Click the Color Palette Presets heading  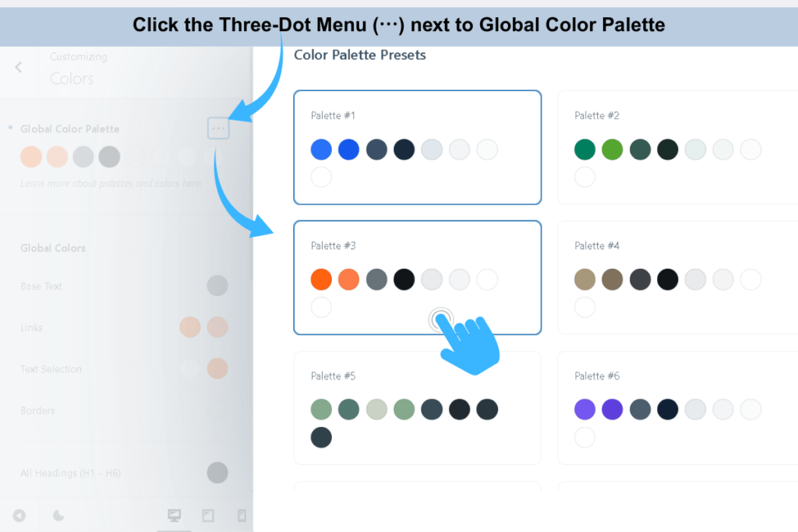coord(359,55)
